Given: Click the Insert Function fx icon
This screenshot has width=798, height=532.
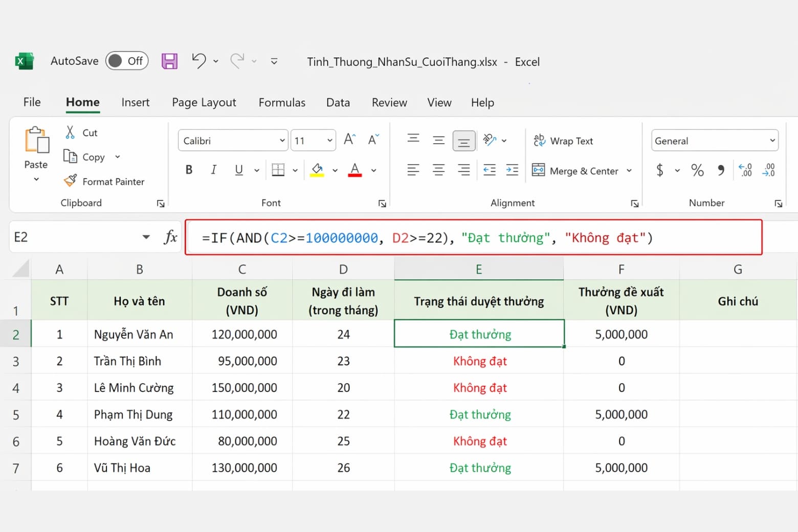Looking at the screenshot, I should (x=170, y=237).
